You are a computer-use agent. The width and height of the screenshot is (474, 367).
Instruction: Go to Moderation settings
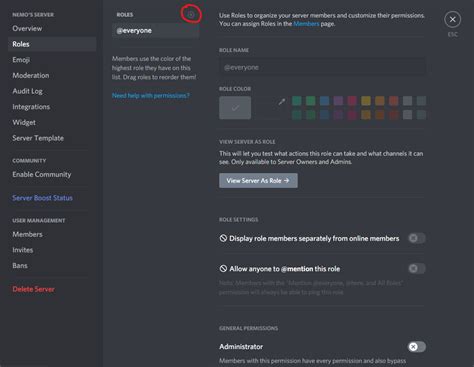click(x=31, y=75)
